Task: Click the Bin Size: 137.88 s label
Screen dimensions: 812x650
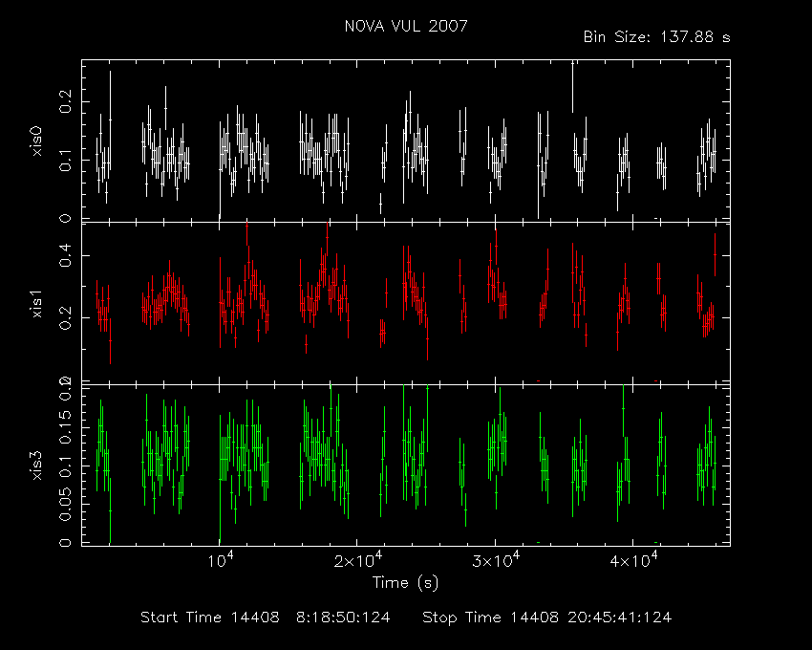Action: (x=656, y=37)
